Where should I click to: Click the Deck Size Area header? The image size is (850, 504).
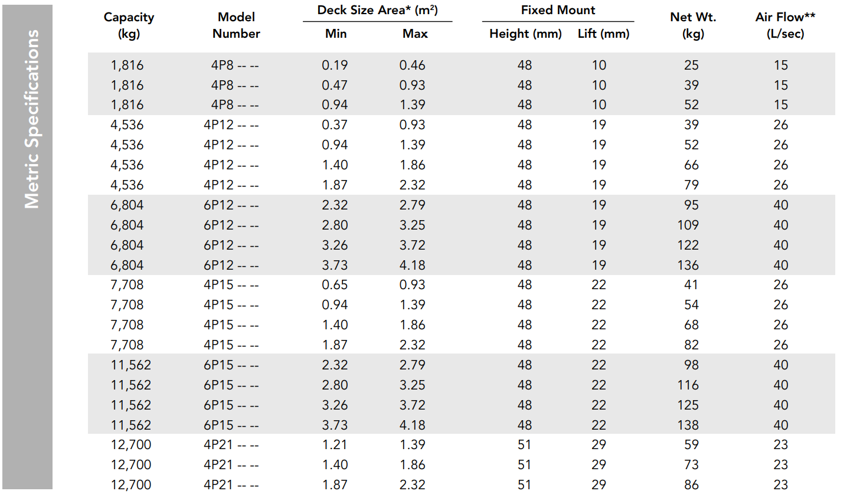coord(378,10)
